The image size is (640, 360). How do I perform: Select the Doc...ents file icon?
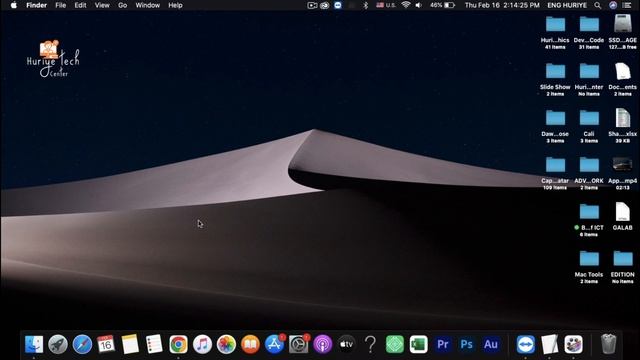[622, 71]
